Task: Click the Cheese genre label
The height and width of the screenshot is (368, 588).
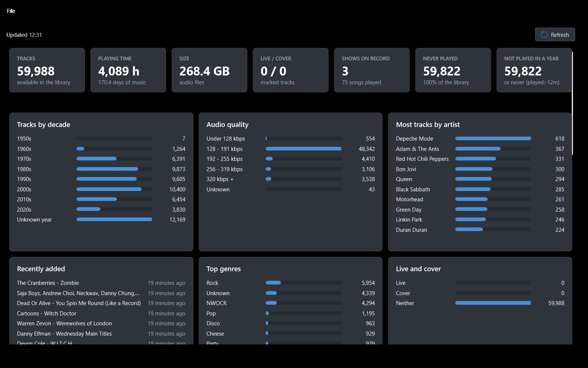Action: pos(215,334)
